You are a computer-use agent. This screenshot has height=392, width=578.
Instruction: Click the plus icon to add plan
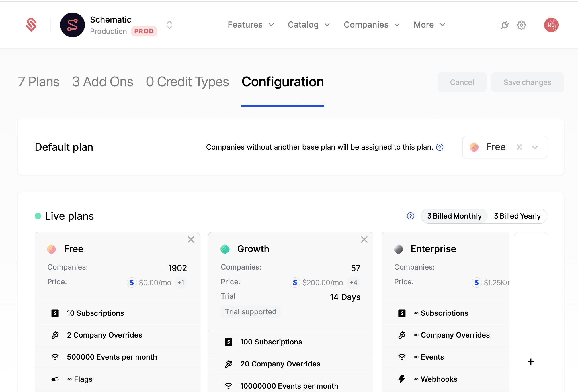pos(531,362)
